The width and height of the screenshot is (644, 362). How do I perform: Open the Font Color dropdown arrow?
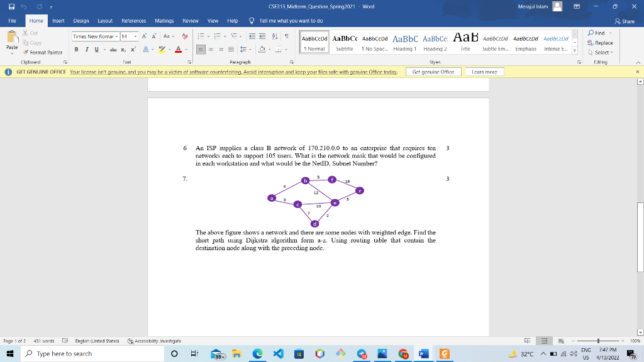(x=186, y=50)
